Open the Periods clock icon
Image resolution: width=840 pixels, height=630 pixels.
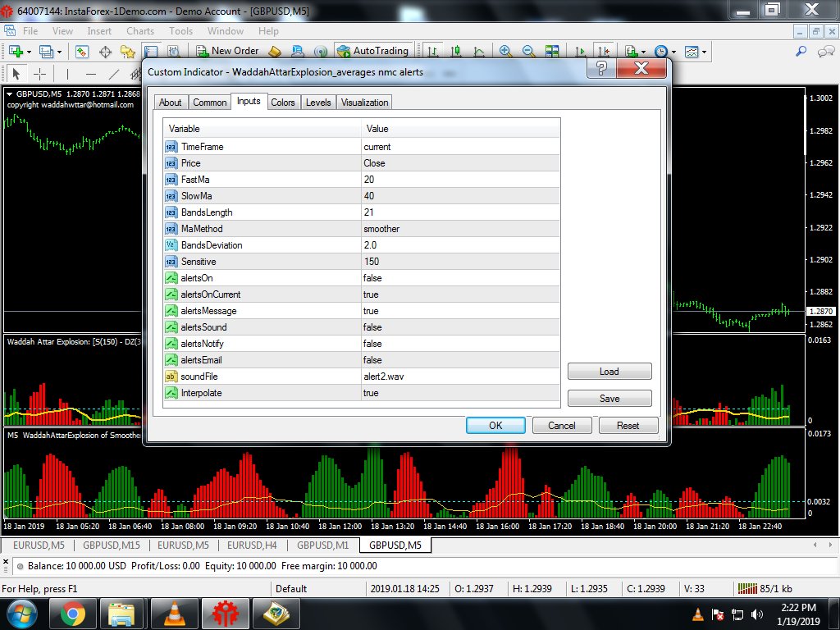tap(661, 52)
